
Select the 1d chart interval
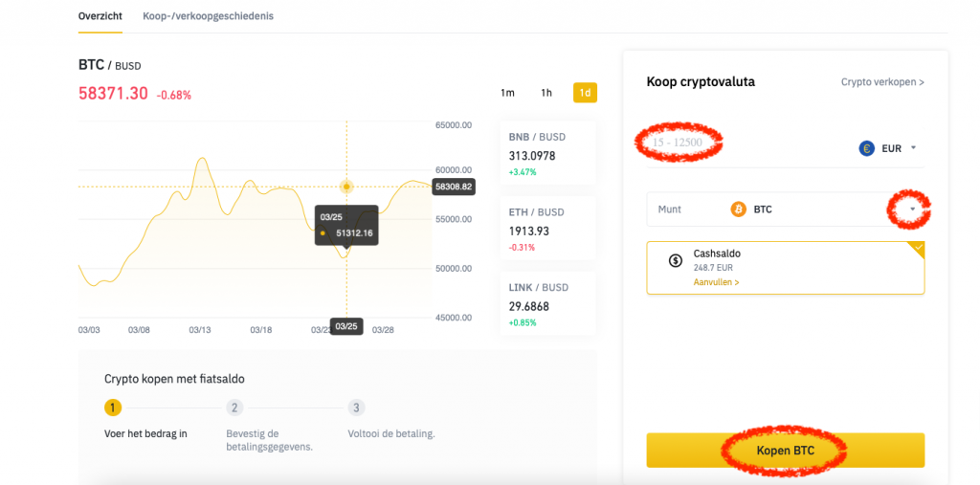tap(585, 93)
